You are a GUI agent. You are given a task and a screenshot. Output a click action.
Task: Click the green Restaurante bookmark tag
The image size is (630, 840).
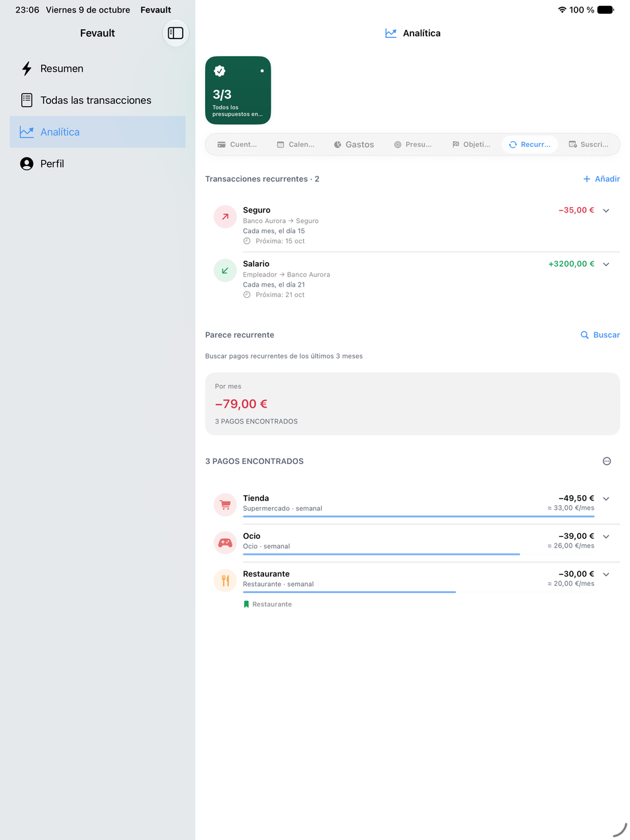pos(267,604)
